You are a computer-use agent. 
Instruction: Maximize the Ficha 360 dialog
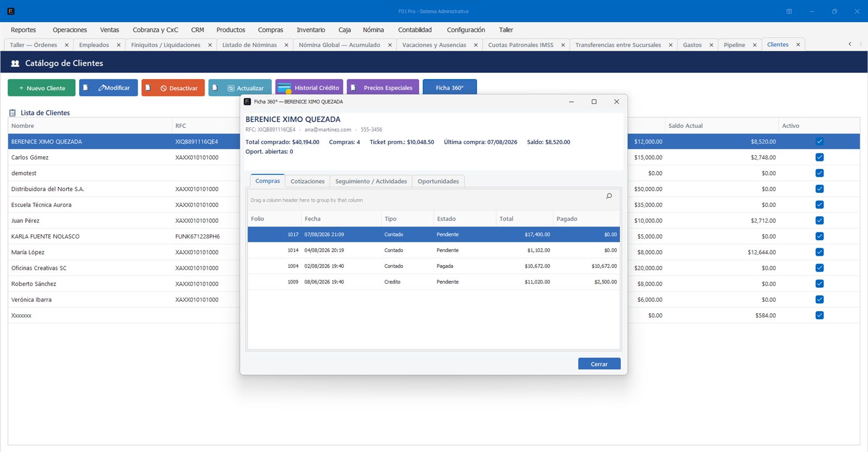pyautogui.click(x=594, y=102)
